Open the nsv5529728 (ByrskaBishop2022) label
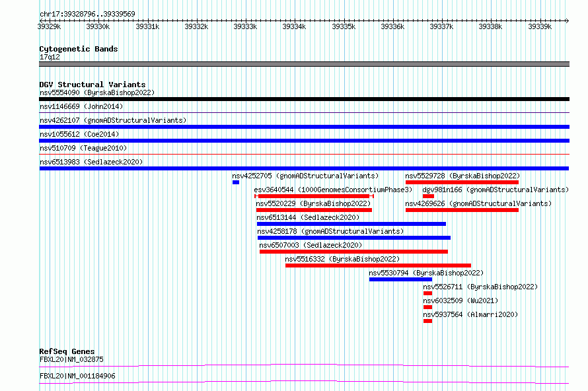 (x=462, y=176)
